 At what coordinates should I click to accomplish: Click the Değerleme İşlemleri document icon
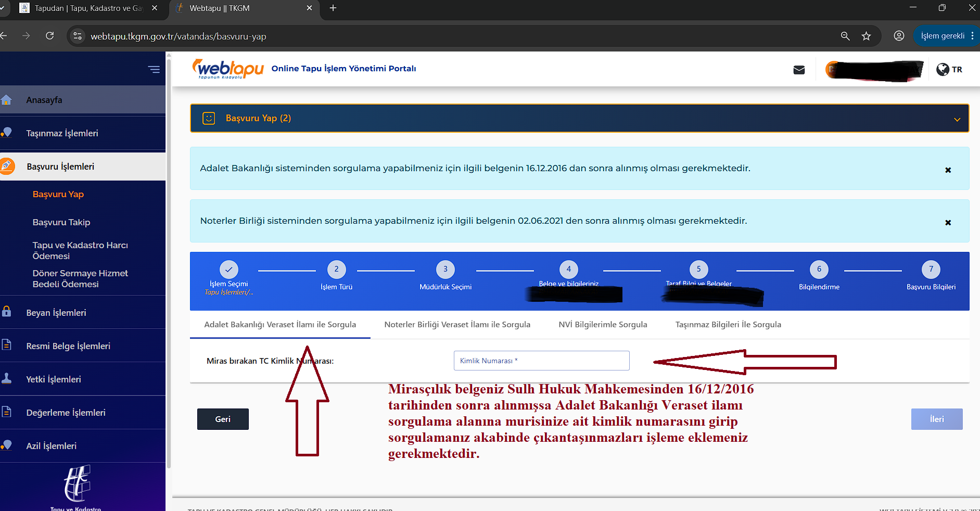(6, 412)
